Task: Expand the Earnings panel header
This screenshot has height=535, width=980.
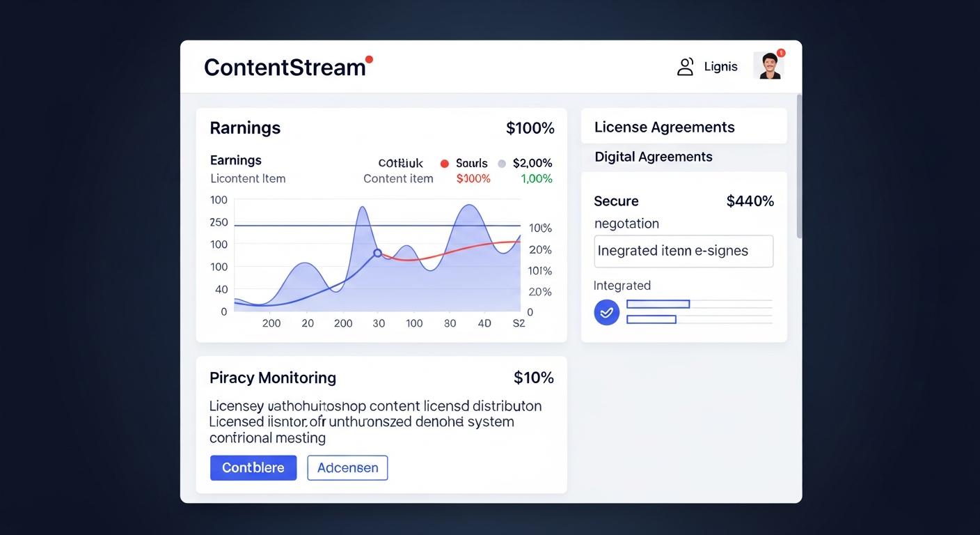Action: click(x=245, y=128)
